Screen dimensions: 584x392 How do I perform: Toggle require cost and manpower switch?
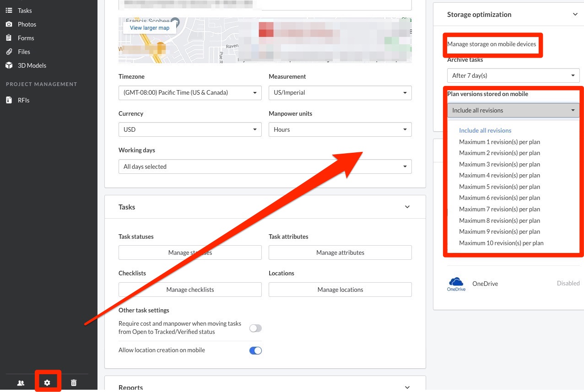coord(255,328)
